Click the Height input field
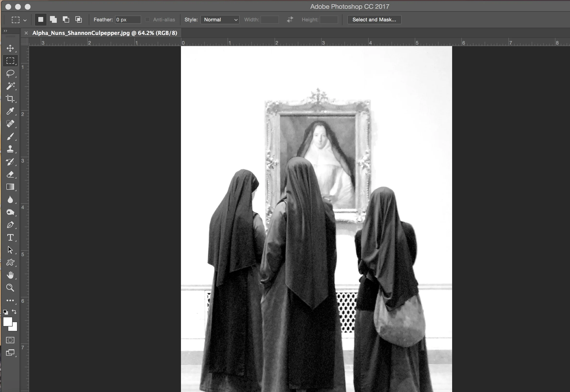 click(329, 20)
